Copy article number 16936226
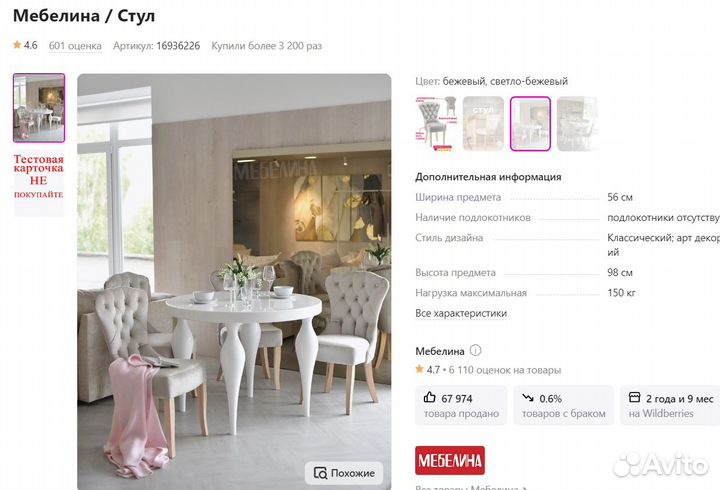Viewport: 720px width, 490px height. click(x=178, y=46)
